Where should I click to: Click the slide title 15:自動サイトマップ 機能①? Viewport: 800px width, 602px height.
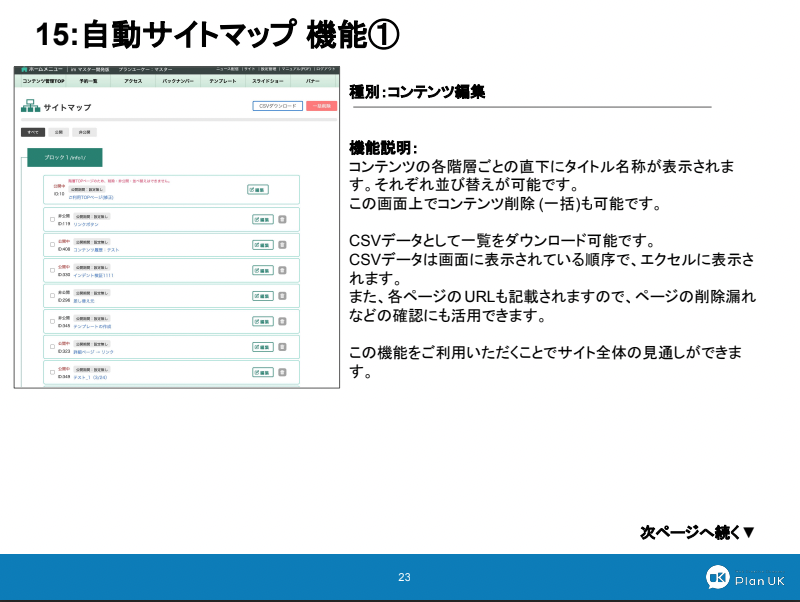pyautogui.click(x=217, y=35)
